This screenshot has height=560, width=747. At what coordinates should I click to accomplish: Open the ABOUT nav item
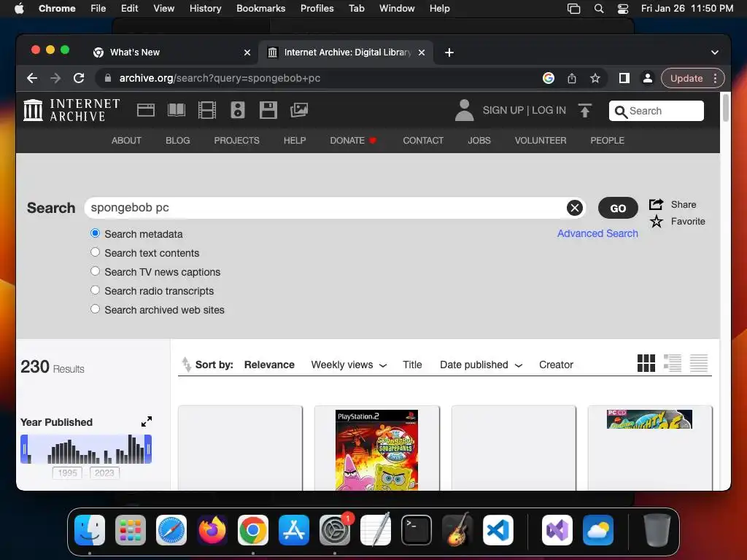pyautogui.click(x=126, y=141)
